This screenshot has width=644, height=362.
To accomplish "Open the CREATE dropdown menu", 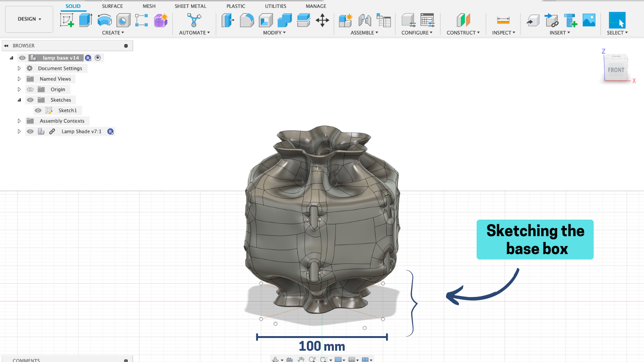I will pos(113,33).
